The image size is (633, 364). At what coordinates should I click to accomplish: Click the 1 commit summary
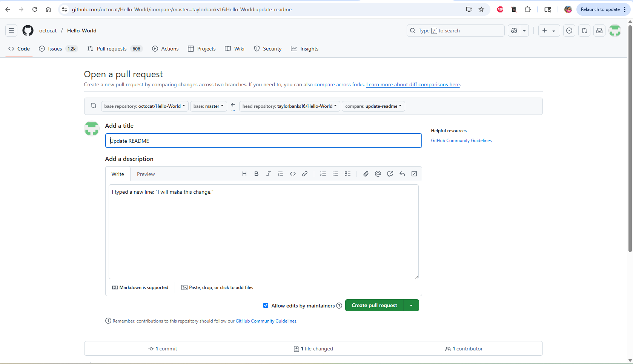(x=163, y=349)
